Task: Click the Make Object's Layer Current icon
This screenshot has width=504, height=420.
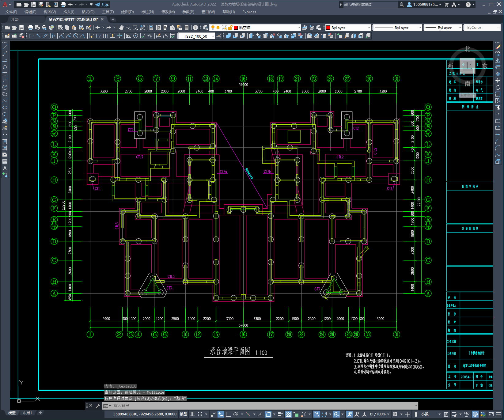Action: [x=305, y=28]
